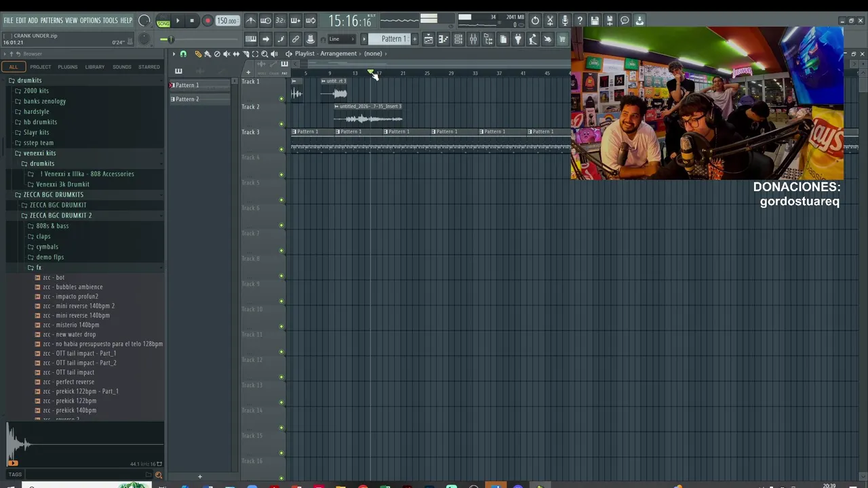Image resolution: width=868 pixels, height=488 pixels.
Task: Open the Line snap dropdown
Action: tap(342, 39)
